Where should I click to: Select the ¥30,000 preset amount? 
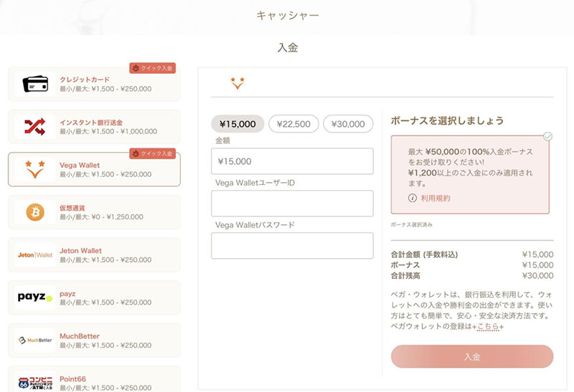click(x=348, y=124)
